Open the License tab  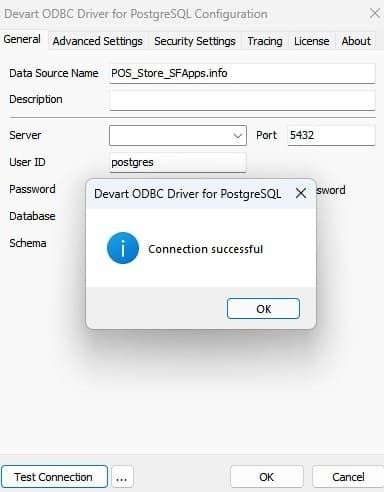[x=312, y=41]
